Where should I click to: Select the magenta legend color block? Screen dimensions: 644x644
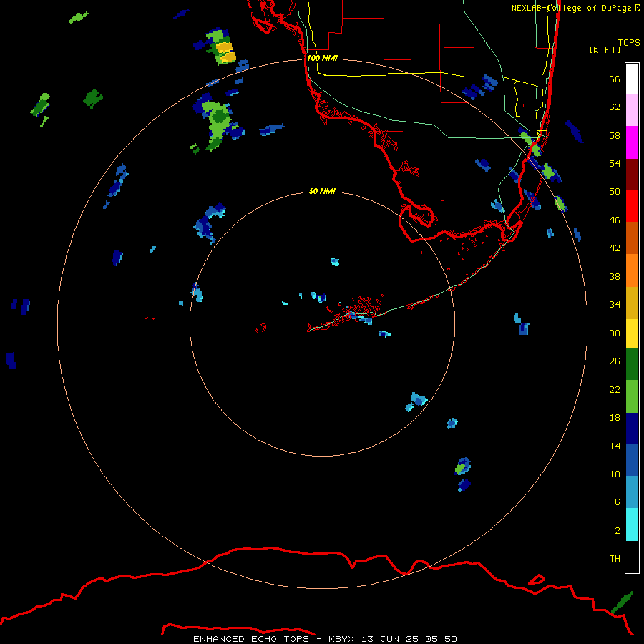pos(632,142)
